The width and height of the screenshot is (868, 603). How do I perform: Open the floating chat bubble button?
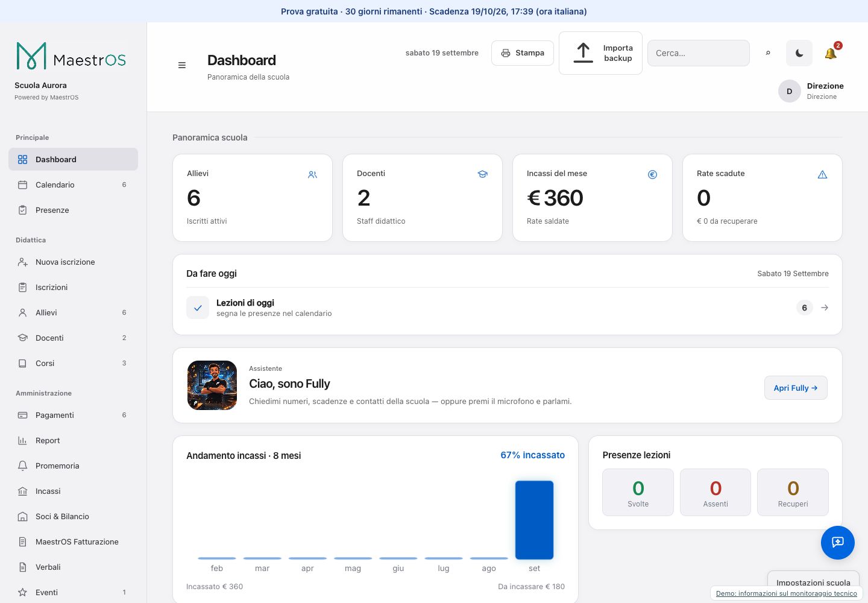pyautogui.click(x=838, y=543)
